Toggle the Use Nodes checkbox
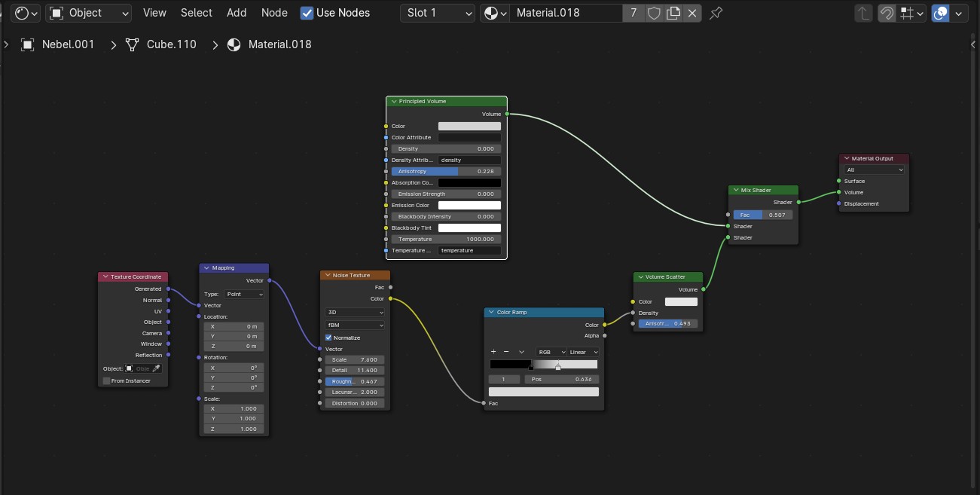 click(307, 13)
